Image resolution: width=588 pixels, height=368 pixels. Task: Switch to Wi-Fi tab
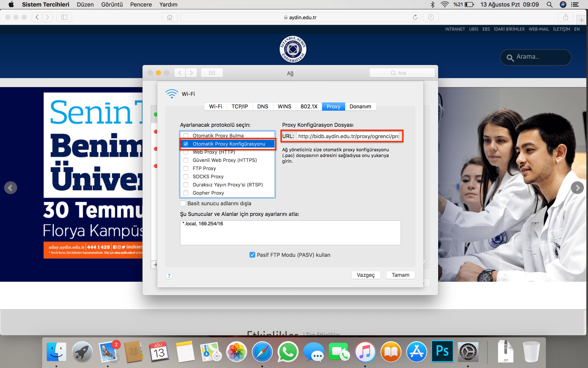pos(216,107)
